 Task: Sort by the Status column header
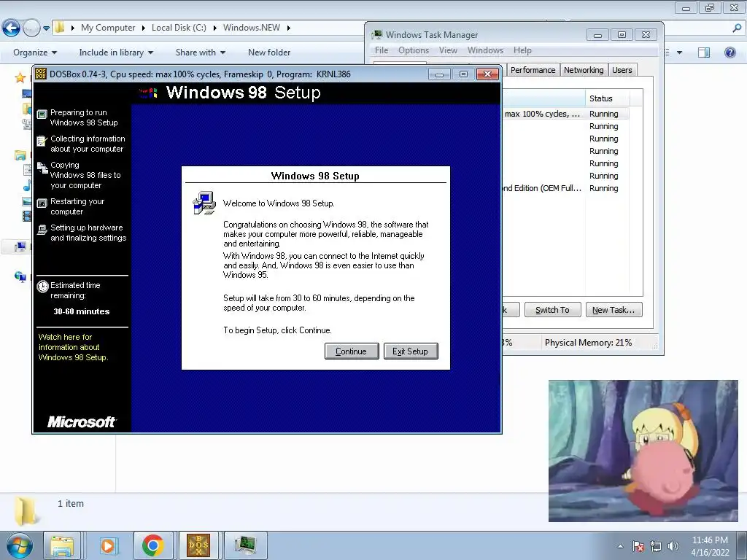(x=607, y=98)
